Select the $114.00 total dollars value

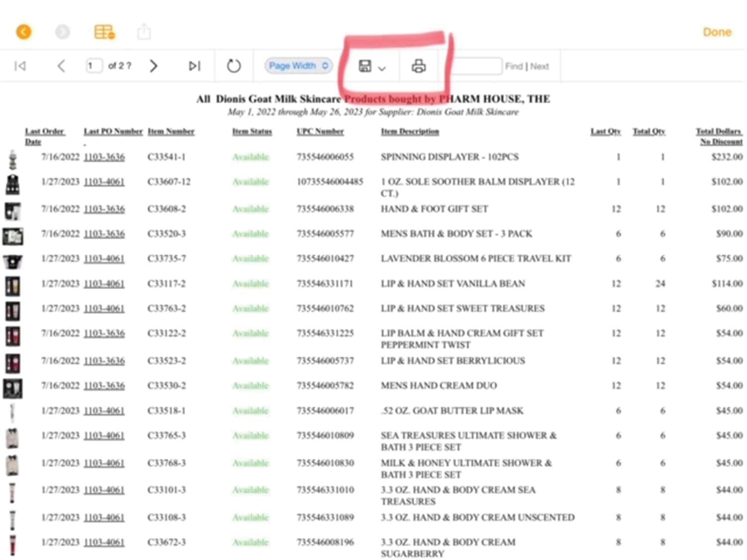727,284
